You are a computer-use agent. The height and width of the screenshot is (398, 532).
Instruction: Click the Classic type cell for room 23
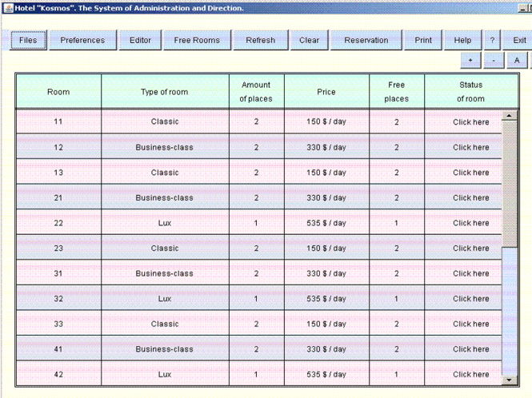coord(165,249)
